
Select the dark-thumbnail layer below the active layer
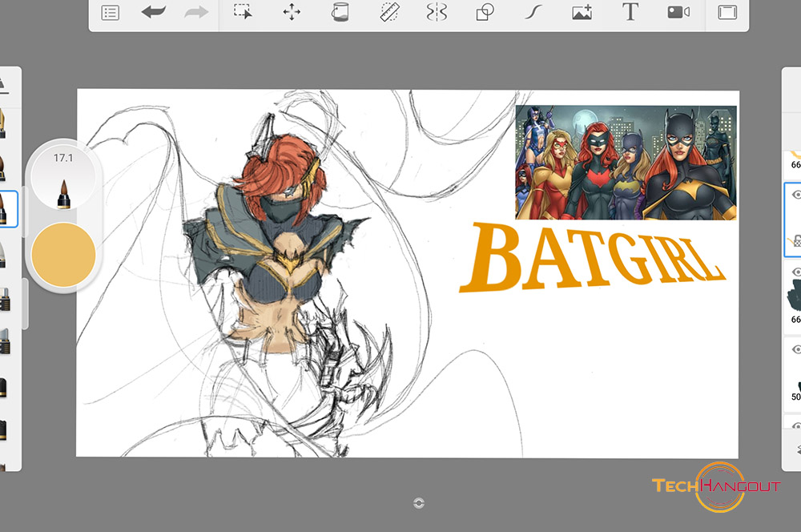click(x=793, y=296)
